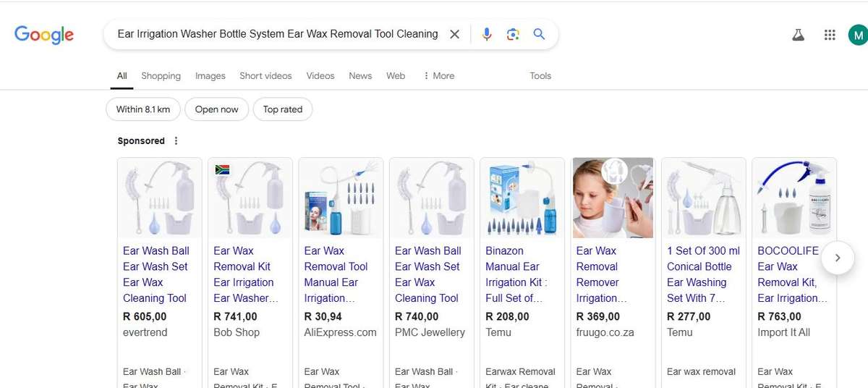The width and height of the screenshot is (868, 388).
Task: Switch to the Images tab
Action: pos(210,76)
